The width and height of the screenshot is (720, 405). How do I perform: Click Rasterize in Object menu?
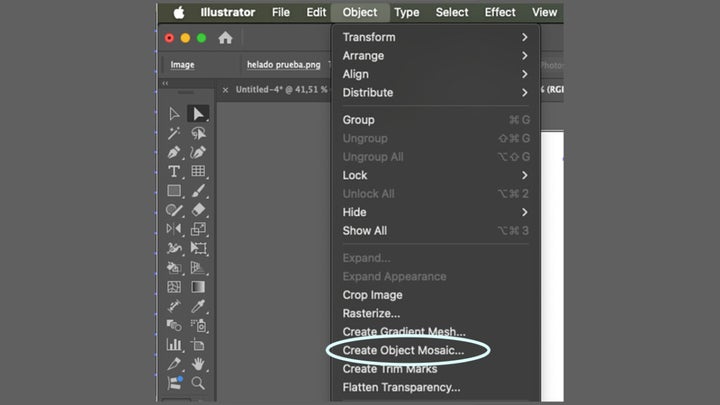coord(371,313)
